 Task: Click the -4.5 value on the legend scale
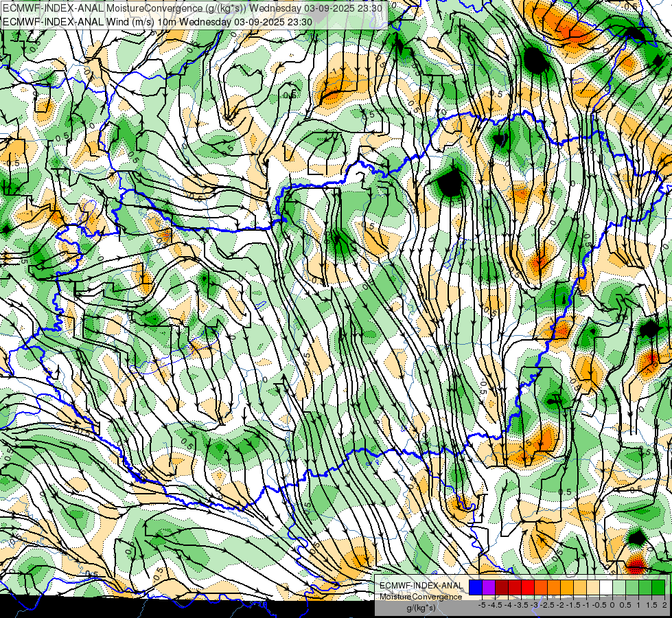tap(495, 605)
